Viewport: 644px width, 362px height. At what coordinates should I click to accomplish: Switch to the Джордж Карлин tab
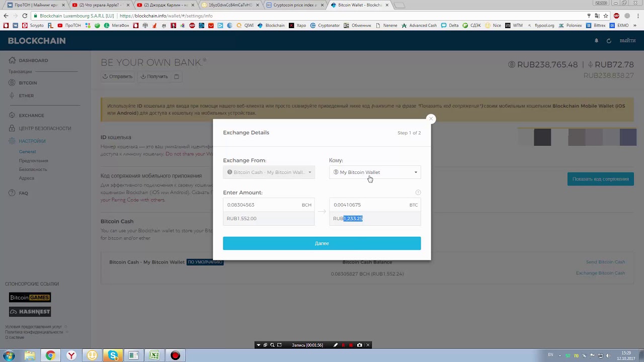tap(166, 5)
